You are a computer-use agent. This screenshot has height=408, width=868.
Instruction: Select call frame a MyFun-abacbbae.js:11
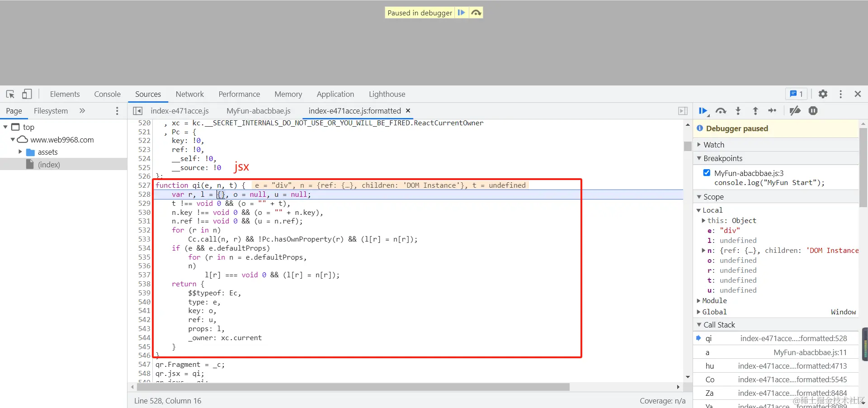pyautogui.click(x=776, y=352)
